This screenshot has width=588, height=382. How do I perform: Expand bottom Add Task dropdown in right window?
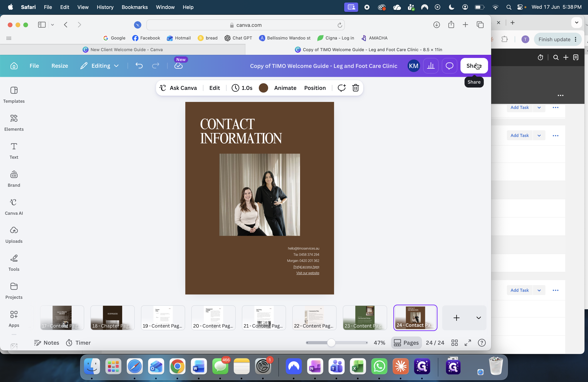tap(539, 290)
